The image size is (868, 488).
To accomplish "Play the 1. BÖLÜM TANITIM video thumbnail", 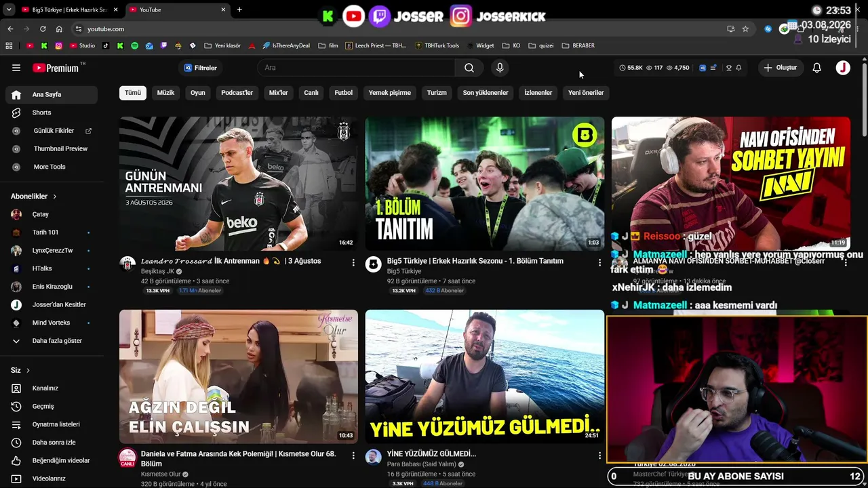I will (x=485, y=184).
